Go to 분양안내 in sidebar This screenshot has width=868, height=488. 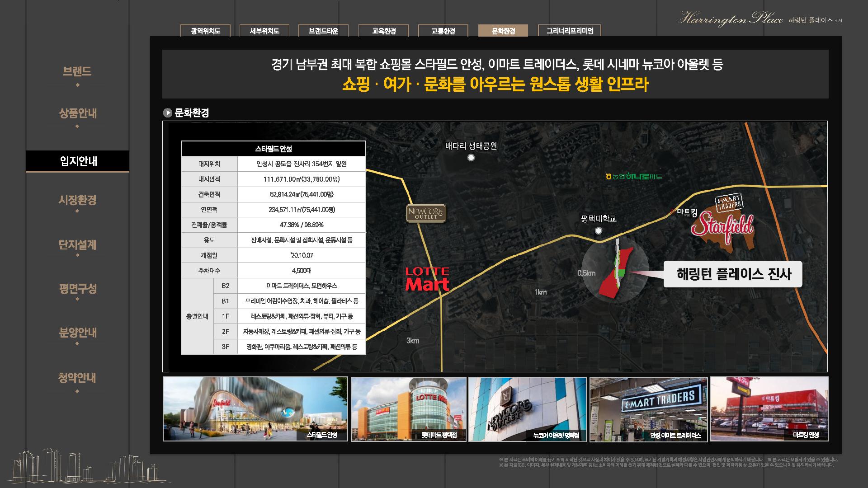click(x=77, y=333)
